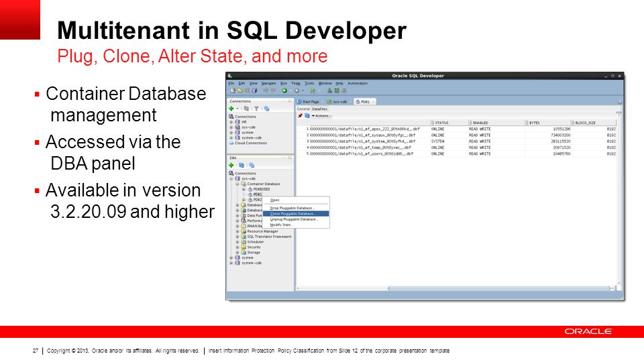Click the Cloud Connections icon
This screenshot has width=644, height=362.
[x=231, y=143]
